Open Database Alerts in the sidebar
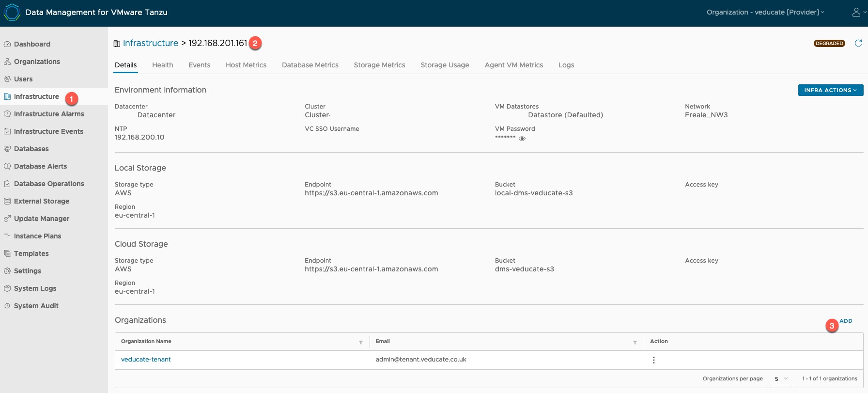 pyautogui.click(x=41, y=166)
